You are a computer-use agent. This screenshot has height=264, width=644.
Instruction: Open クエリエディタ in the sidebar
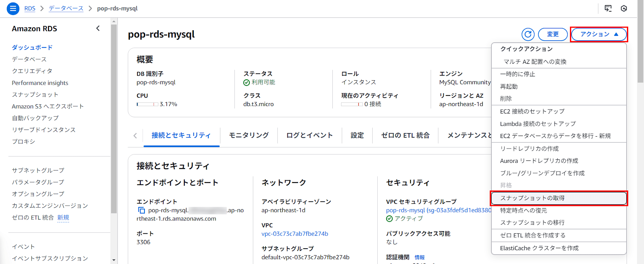tap(32, 71)
